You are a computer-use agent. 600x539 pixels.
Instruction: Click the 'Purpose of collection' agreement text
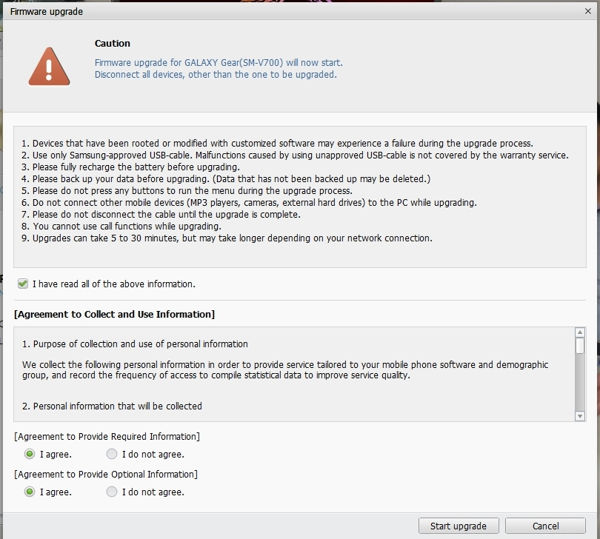point(135,344)
